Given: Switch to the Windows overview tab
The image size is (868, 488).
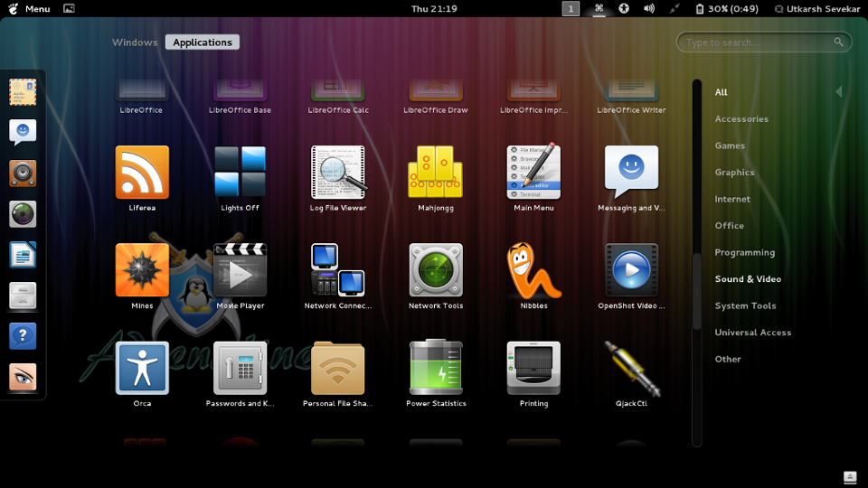Looking at the screenshot, I should [x=135, y=42].
